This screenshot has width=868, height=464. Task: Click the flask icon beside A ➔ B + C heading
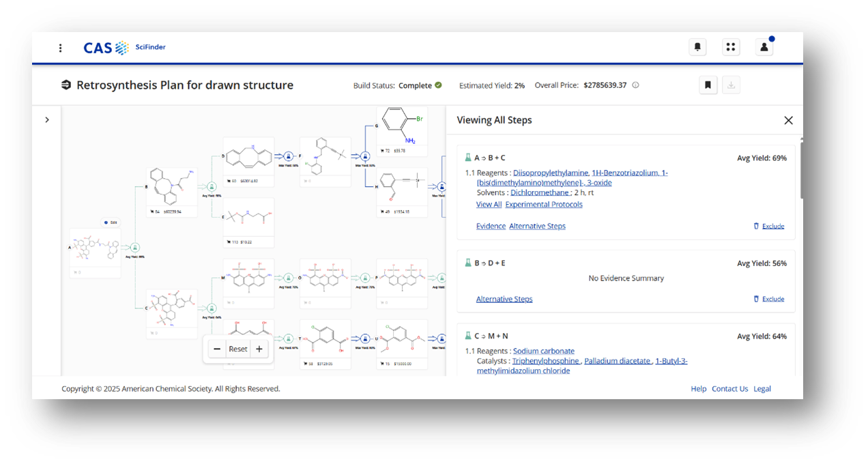tap(468, 158)
